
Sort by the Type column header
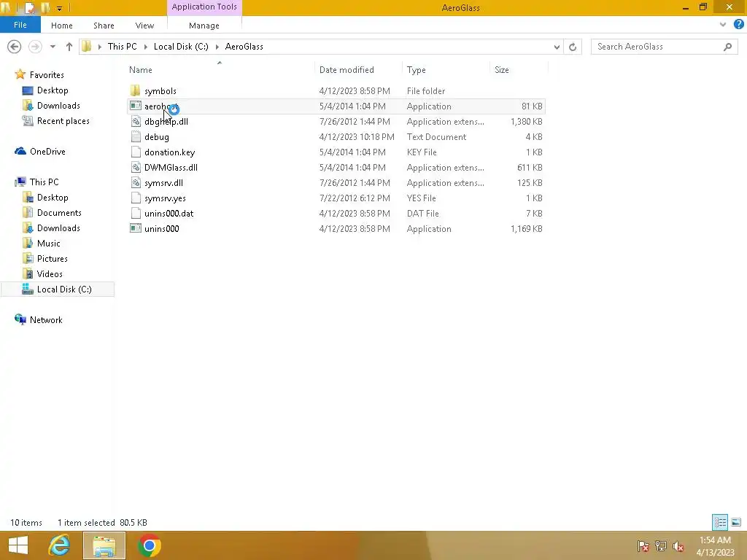pos(417,70)
